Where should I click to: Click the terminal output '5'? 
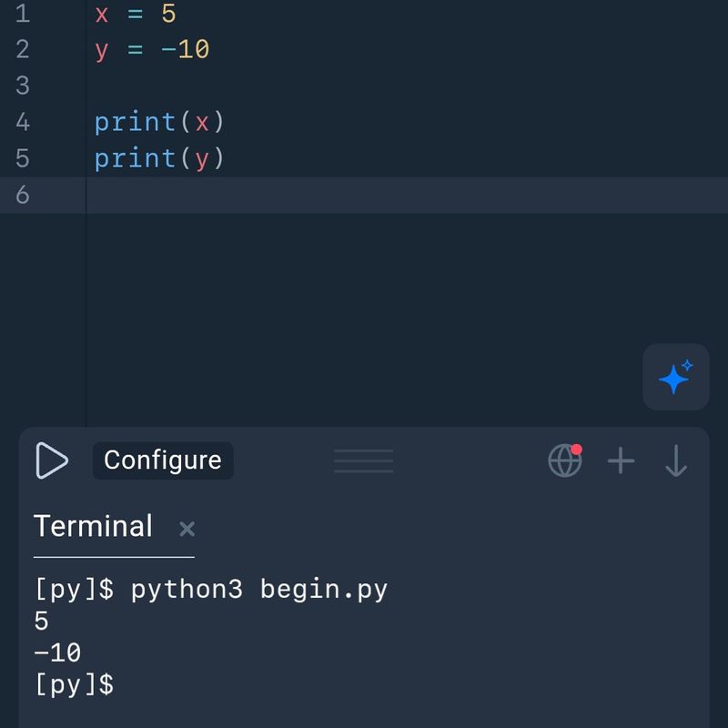(41, 621)
